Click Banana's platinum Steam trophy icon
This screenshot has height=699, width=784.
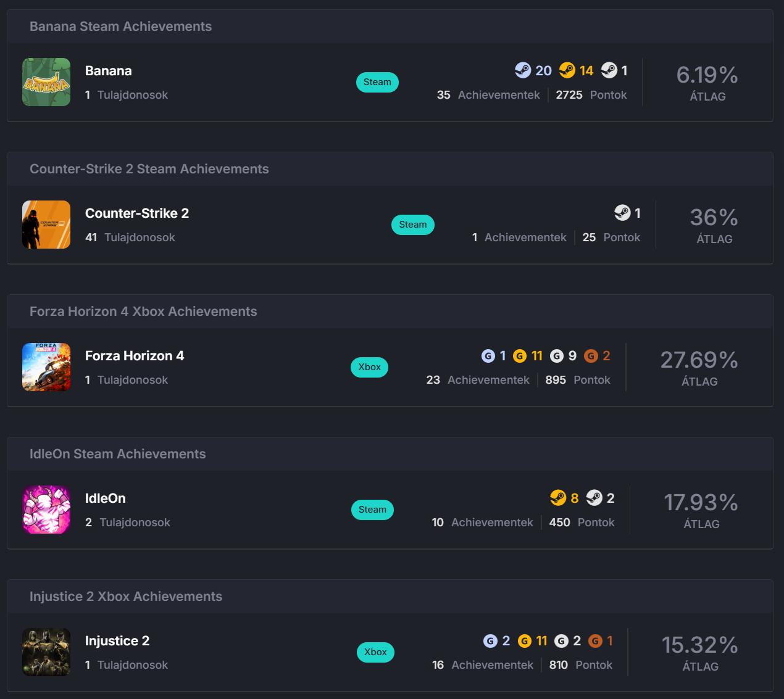(523, 70)
